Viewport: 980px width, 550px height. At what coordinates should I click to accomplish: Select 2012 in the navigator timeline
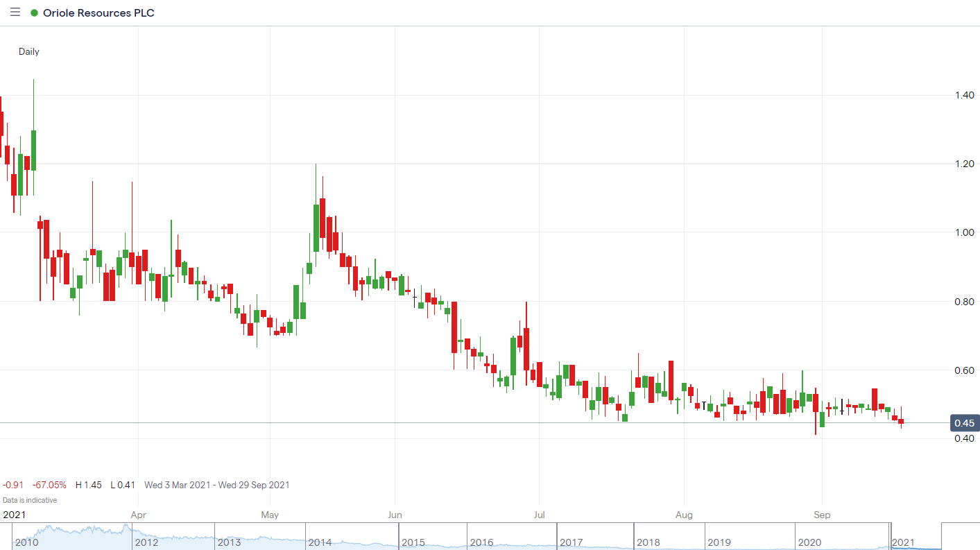coord(146,542)
